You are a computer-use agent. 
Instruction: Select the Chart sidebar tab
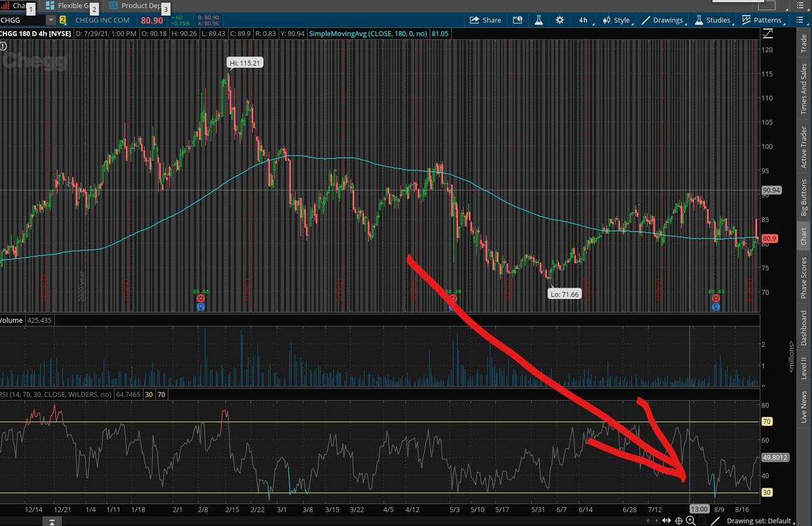(x=803, y=236)
